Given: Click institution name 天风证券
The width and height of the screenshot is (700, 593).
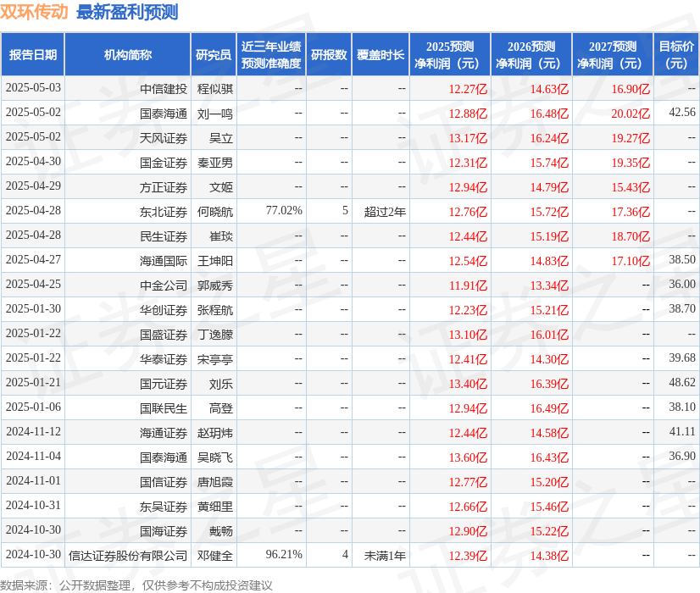Looking at the screenshot, I should pos(164,138).
